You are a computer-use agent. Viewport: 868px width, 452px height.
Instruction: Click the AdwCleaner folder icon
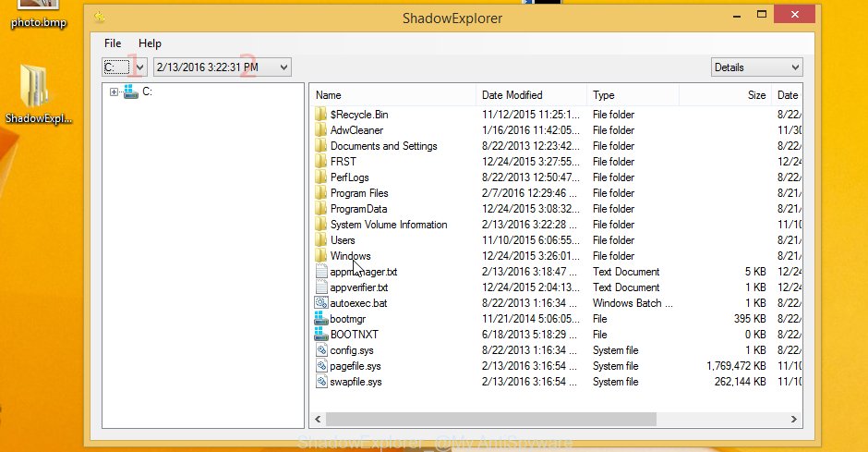pos(321,130)
